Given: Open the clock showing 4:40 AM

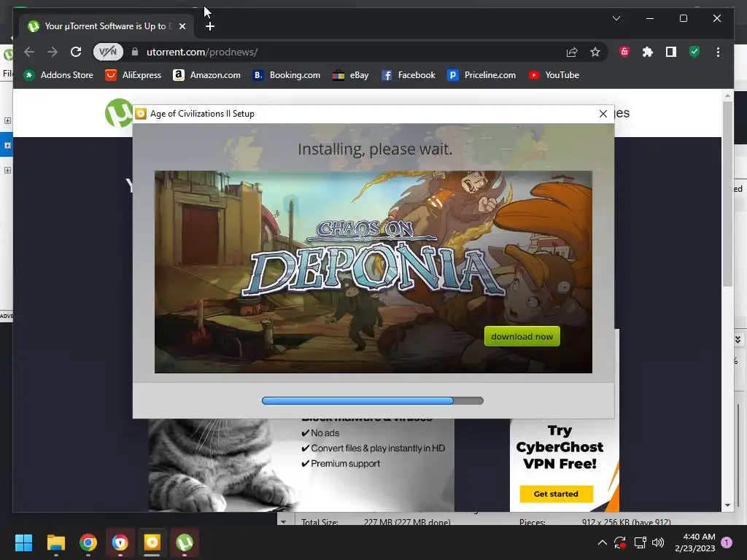Looking at the screenshot, I should [x=695, y=542].
